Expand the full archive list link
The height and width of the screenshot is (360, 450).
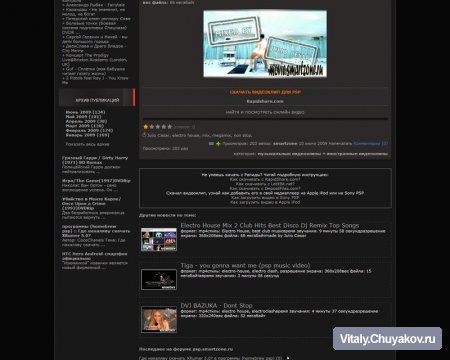[87, 144]
